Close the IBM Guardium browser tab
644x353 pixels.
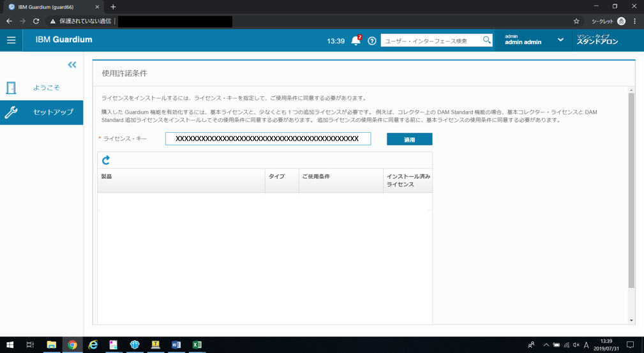[x=97, y=6]
